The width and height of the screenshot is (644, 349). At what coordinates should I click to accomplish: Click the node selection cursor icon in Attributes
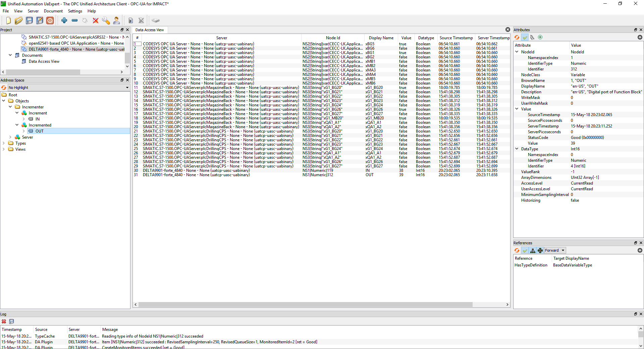[x=532, y=37]
